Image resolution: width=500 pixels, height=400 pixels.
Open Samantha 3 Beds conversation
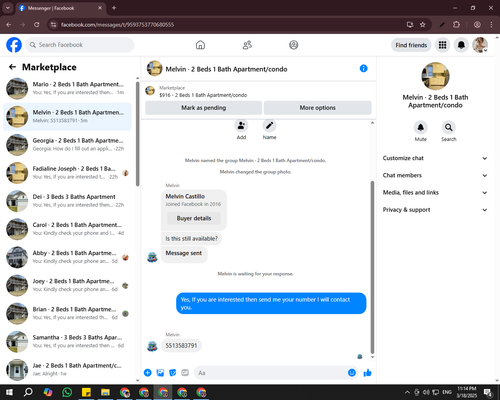click(x=67, y=341)
